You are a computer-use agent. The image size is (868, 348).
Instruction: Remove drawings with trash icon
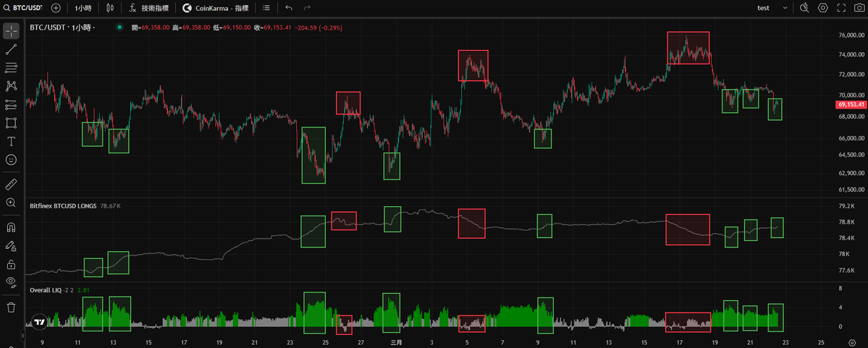point(11,307)
